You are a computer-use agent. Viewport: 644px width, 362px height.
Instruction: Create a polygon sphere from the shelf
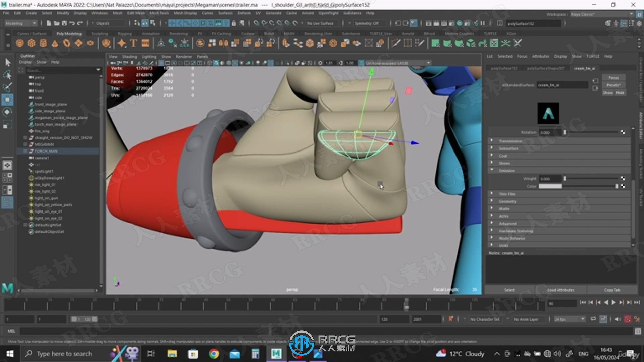tap(20, 43)
